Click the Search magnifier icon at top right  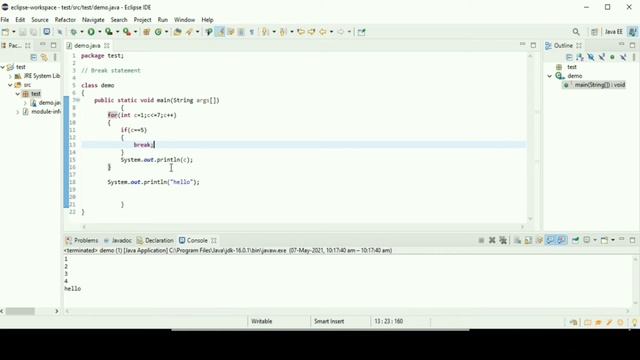pyautogui.click(x=576, y=32)
